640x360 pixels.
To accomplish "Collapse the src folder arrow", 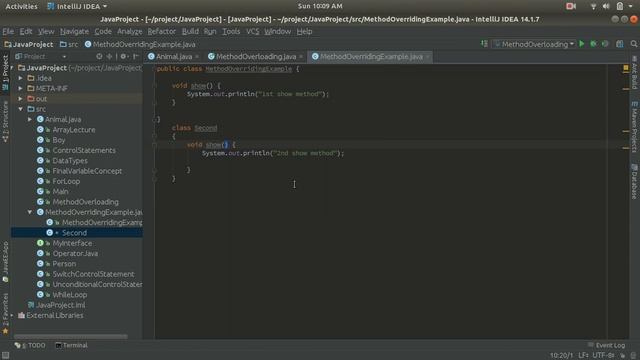I will point(20,109).
